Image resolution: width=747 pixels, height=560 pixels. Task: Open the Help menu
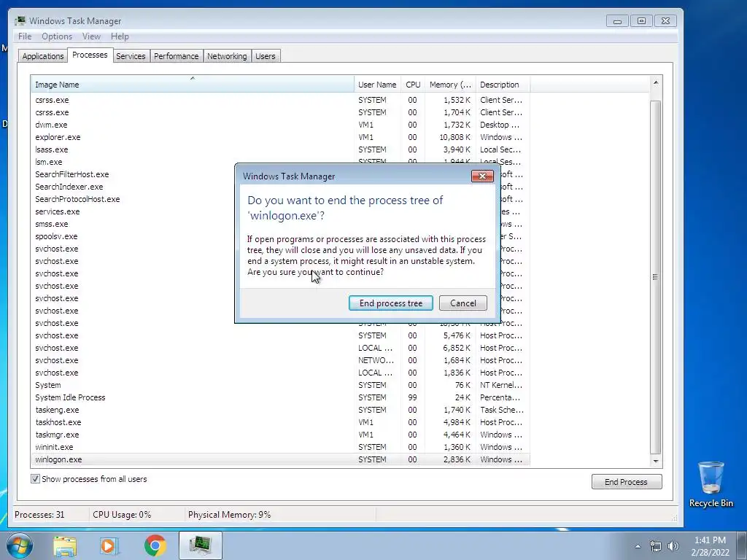(120, 36)
